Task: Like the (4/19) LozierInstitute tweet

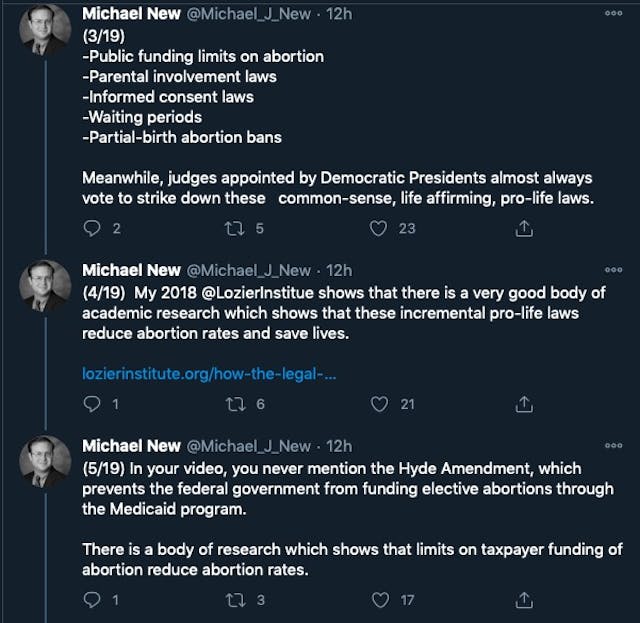Action: [378, 404]
